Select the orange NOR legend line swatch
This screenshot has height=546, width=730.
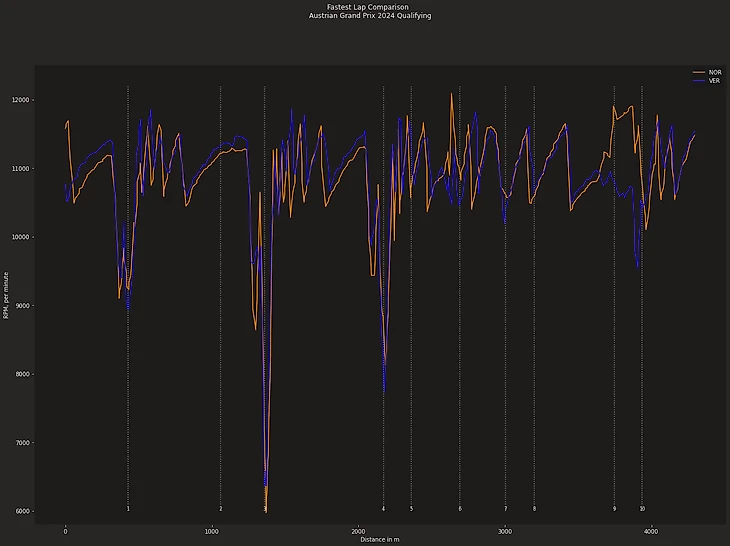coord(698,73)
